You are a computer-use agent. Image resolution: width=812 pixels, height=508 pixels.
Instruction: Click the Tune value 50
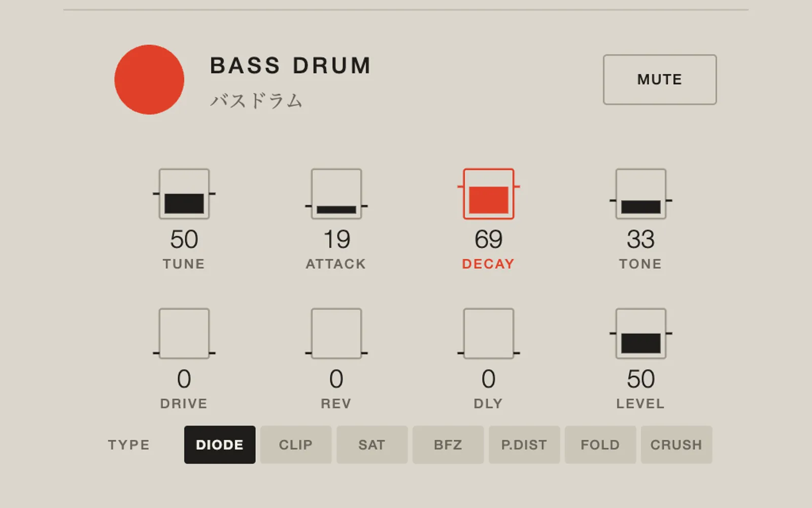pyautogui.click(x=184, y=239)
